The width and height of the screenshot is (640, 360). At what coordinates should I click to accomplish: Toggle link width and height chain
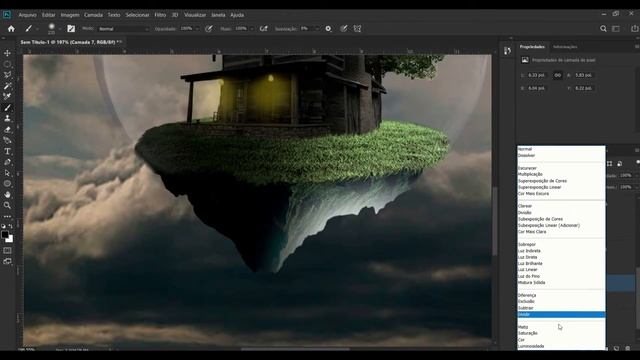(x=558, y=75)
